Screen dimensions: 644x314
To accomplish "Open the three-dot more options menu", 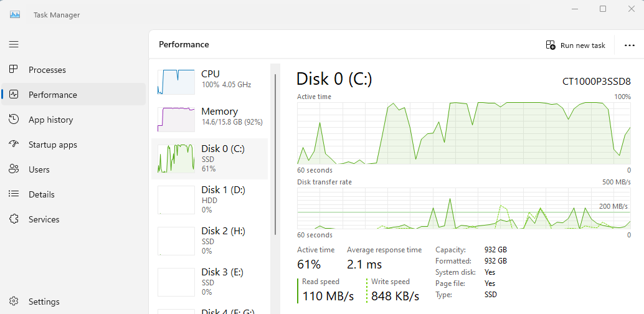I will click(628, 45).
